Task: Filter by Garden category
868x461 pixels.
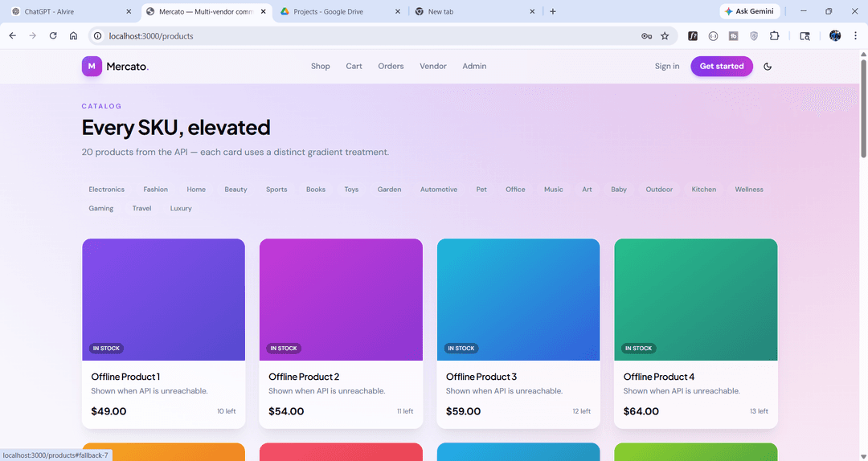Action: [389, 190]
